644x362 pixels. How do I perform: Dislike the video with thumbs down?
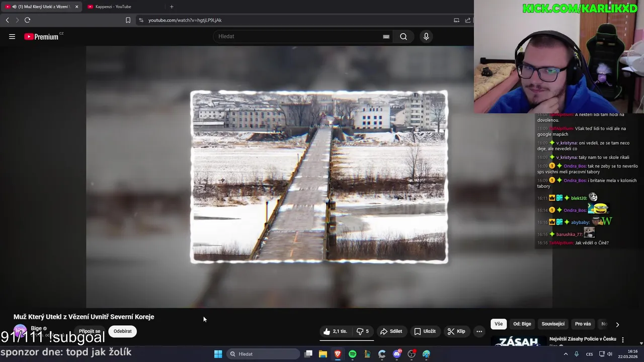tap(362, 331)
